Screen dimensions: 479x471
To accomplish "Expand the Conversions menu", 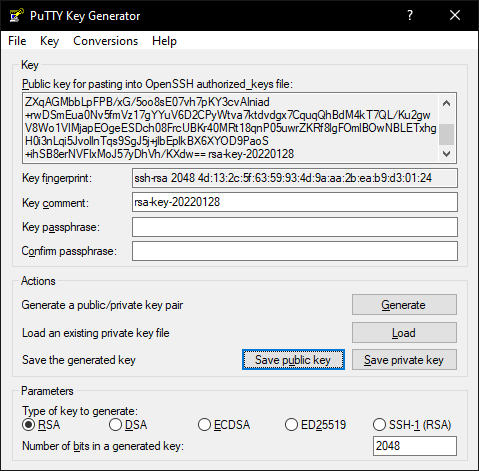I will pos(105,41).
